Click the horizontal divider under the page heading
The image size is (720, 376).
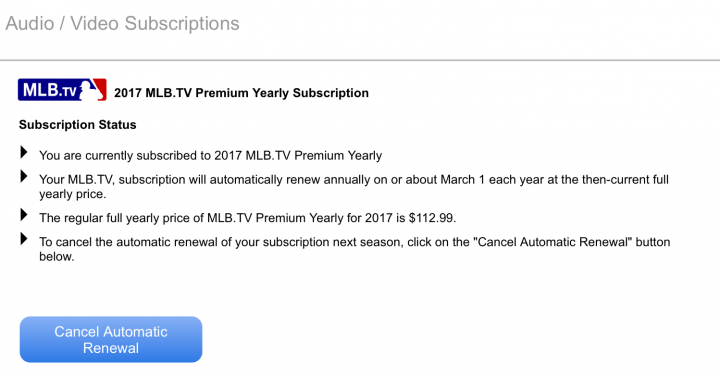coord(360,60)
